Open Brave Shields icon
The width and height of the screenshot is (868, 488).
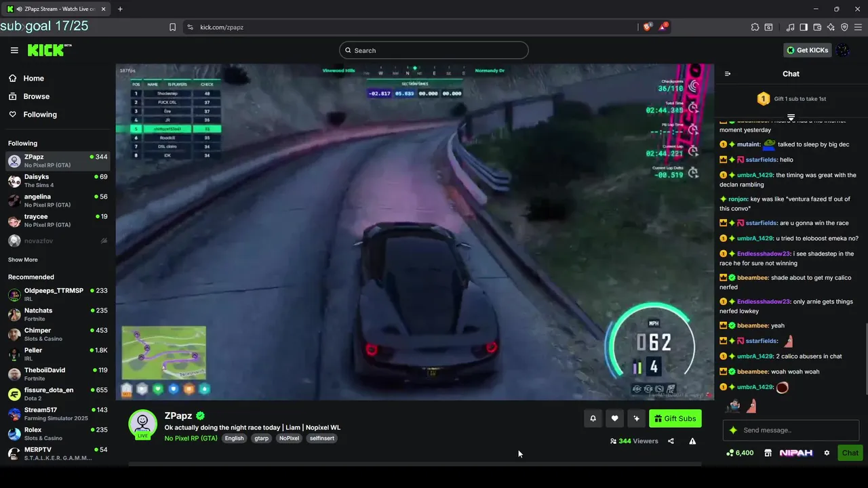[647, 27]
